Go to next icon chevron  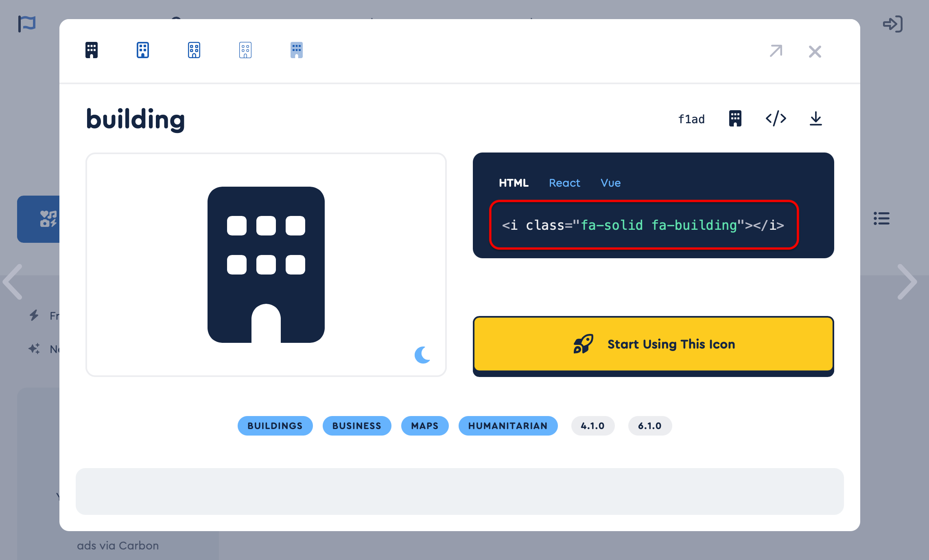[x=907, y=282]
